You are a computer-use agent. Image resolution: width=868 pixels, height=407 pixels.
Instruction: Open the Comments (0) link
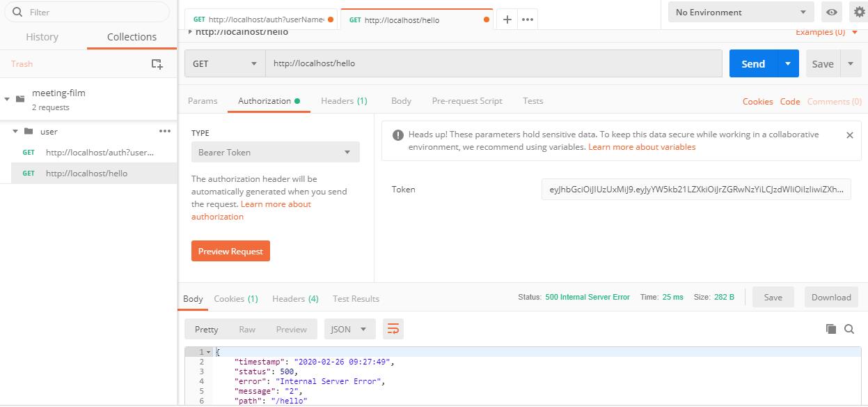point(835,102)
